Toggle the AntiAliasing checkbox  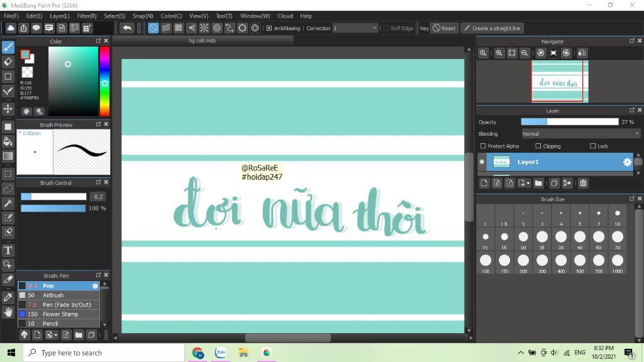pyautogui.click(x=269, y=28)
